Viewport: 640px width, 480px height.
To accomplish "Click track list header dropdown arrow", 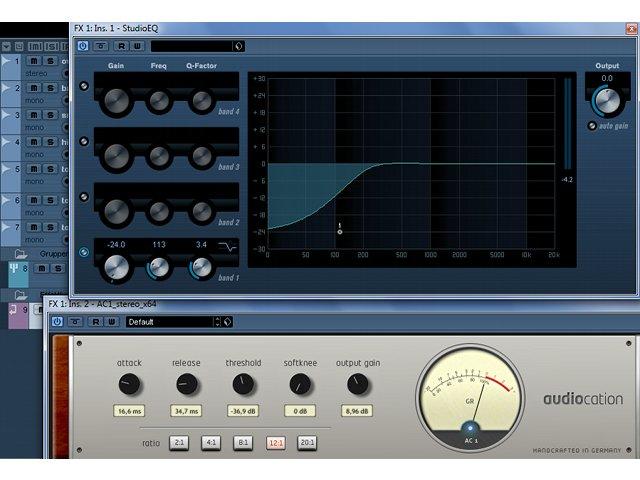I will tap(6, 47).
